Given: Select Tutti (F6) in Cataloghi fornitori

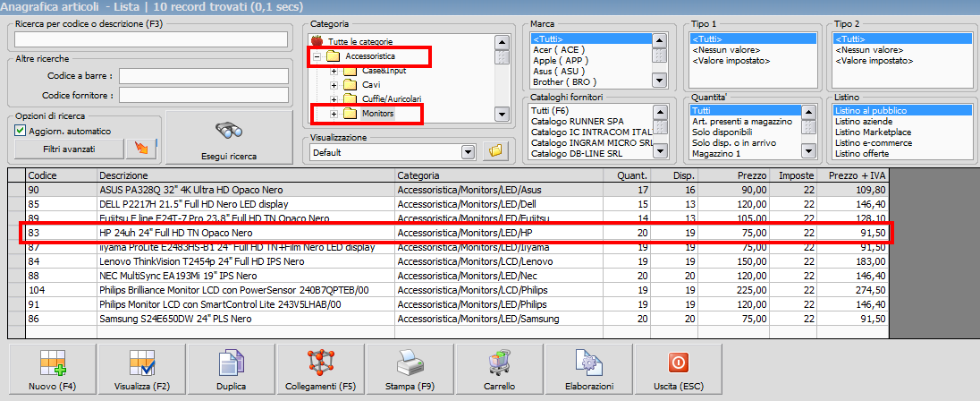Looking at the screenshot, I should (x=548, y=111).
